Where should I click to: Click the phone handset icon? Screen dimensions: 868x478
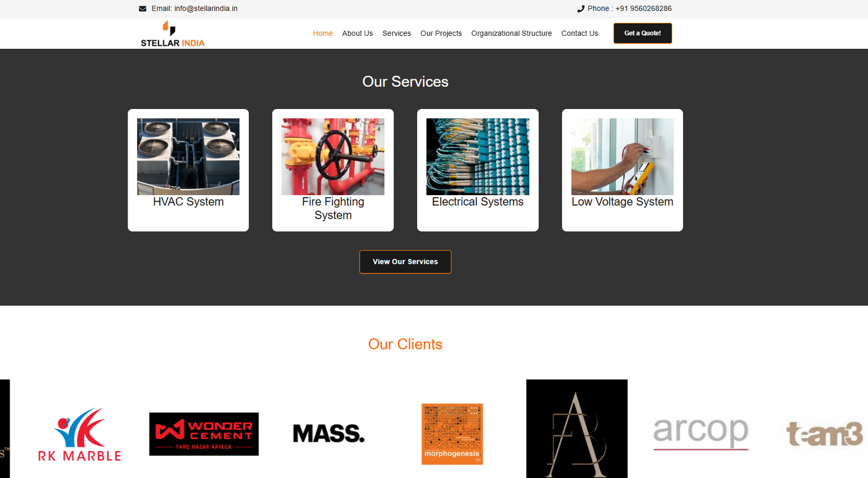[580, 9]
